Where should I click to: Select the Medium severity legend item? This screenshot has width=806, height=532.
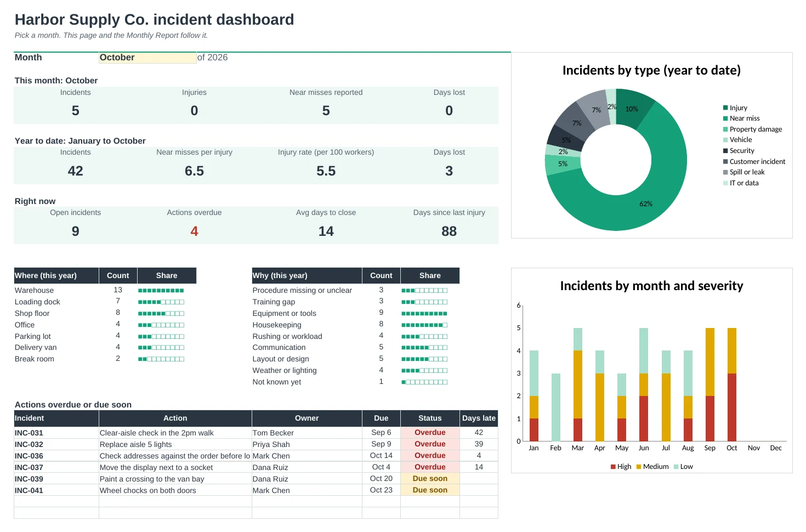pyautogui.click(x=652, y=467)
